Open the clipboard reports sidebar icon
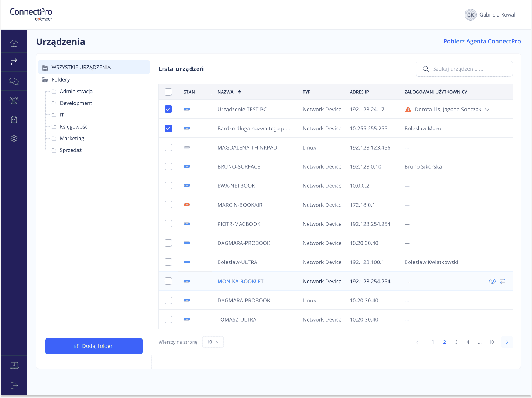Viewport: 532px width, 398px height. tap(14, 119)
